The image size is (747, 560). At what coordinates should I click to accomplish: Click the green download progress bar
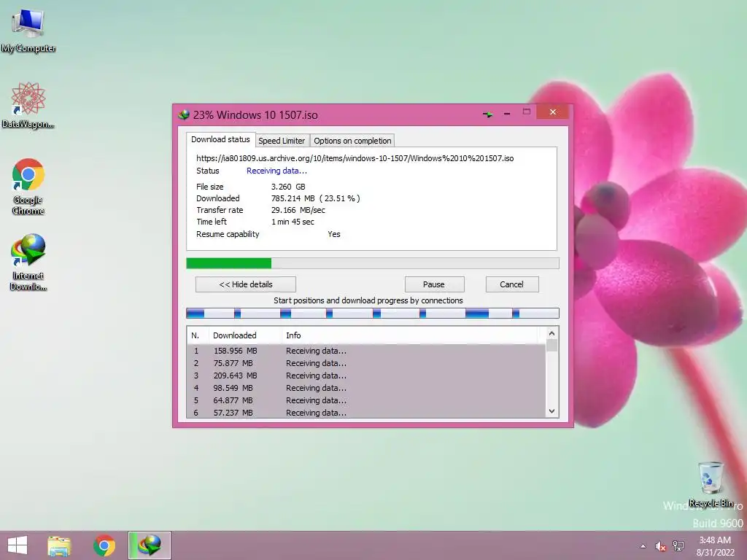point(373,263)
